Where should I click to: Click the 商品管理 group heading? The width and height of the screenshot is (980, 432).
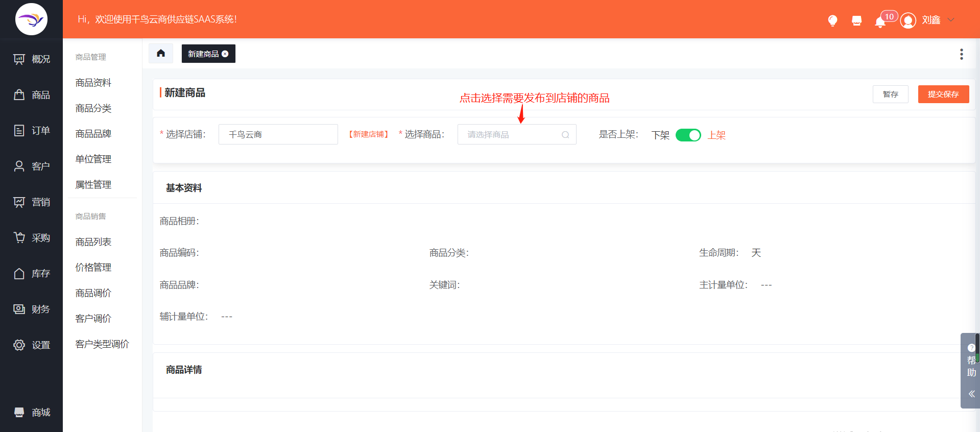click(91, 57)
